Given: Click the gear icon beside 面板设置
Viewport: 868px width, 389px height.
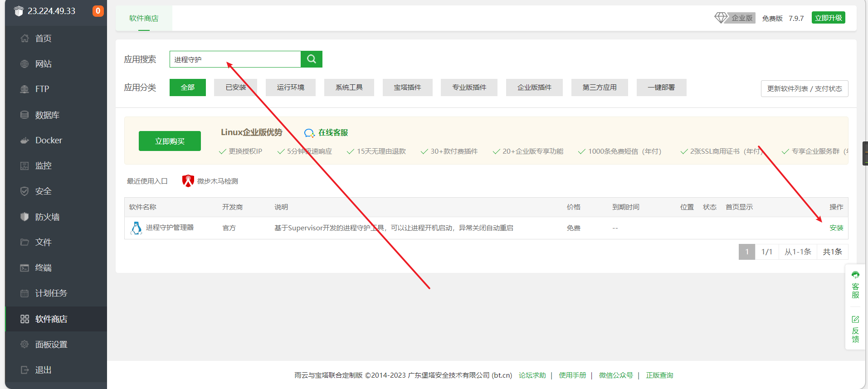Looking at the screenshot, I should 24,344.
